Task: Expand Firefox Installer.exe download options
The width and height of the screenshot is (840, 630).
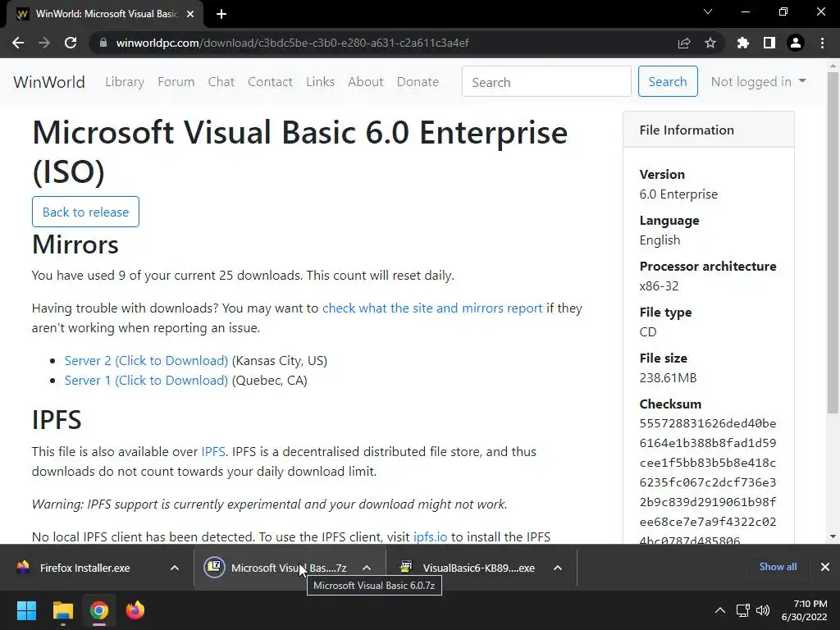Action: 175,568
